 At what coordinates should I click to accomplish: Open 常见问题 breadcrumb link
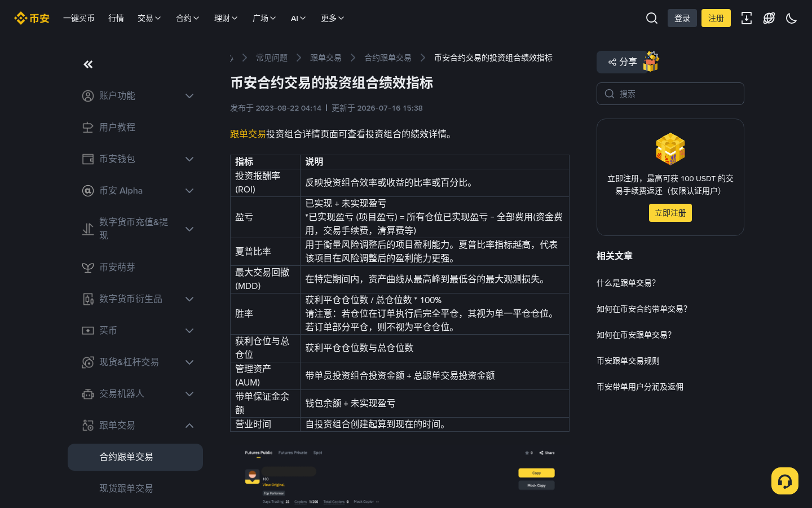tap(272, 58)
